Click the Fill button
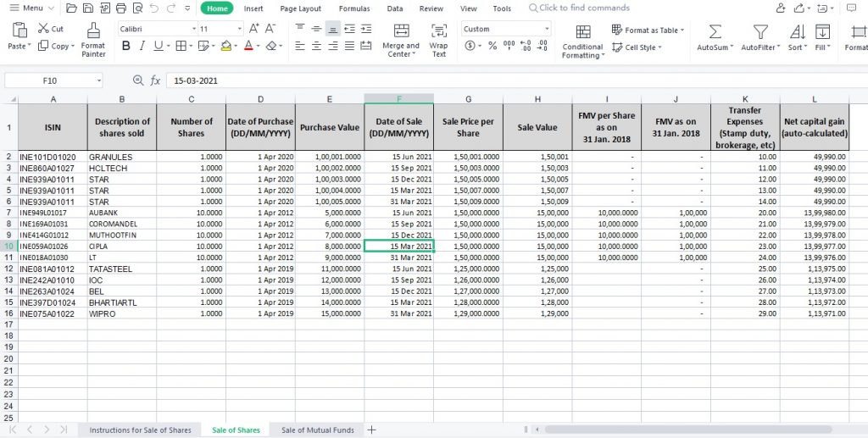The image size is (868, 438). pyautogui.click(x=823, y=37)
